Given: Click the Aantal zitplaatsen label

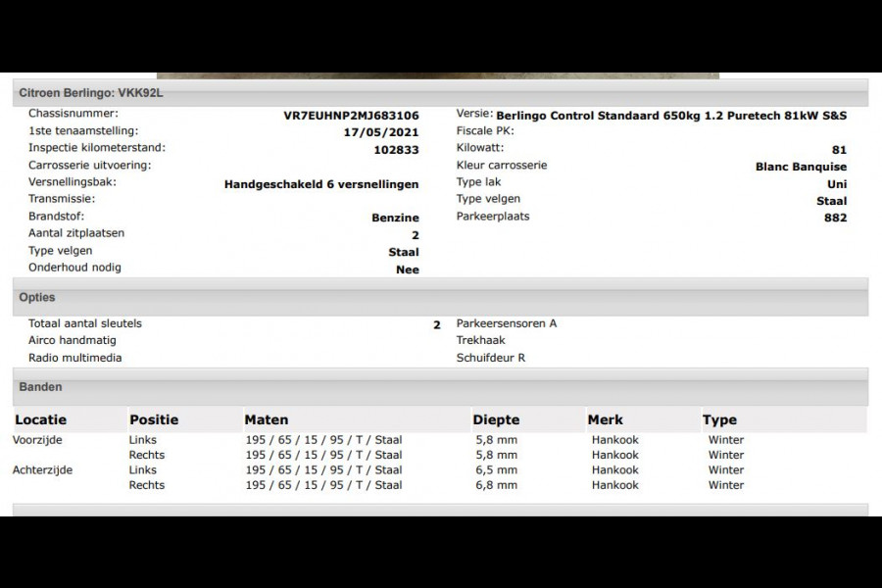Looking at the screenshot, I should pos(76,233).
